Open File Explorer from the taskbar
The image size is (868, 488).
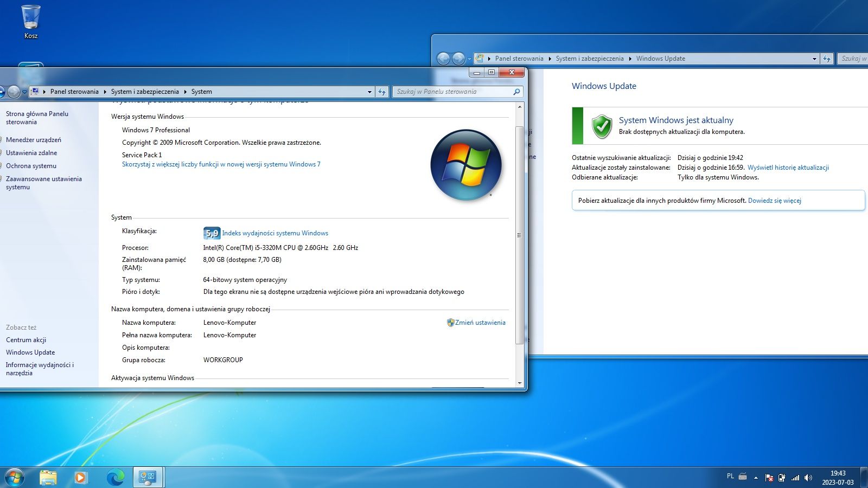click(48, 477)
